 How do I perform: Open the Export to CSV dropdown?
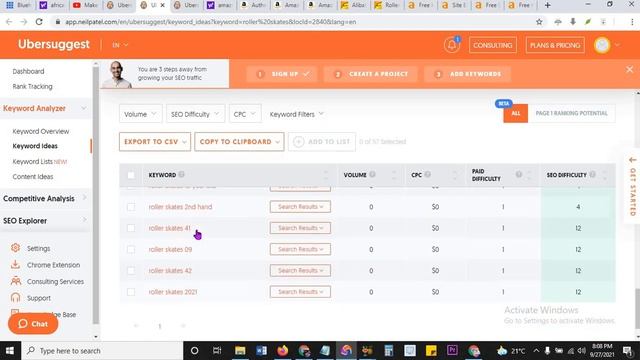[155, 142]
